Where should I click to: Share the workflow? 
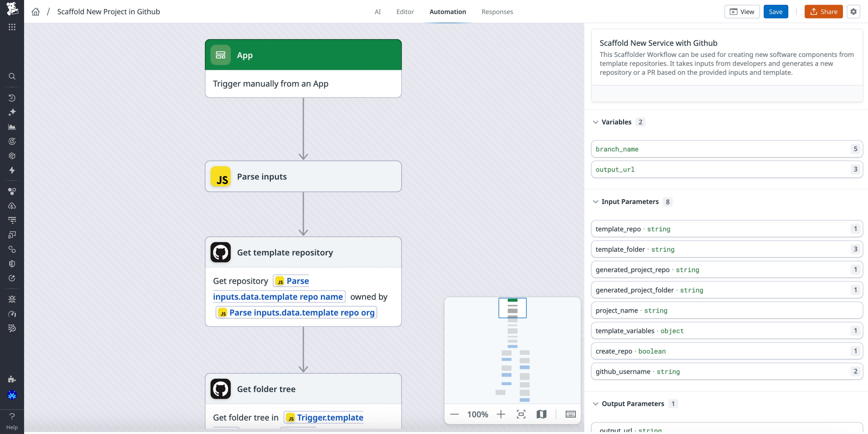tap(823, 11)
